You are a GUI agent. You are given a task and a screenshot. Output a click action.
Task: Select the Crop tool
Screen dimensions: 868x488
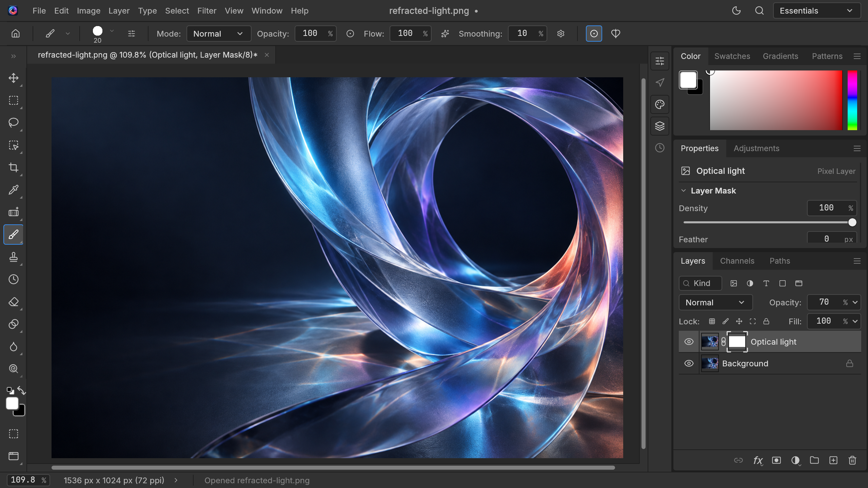click(14, 167)
